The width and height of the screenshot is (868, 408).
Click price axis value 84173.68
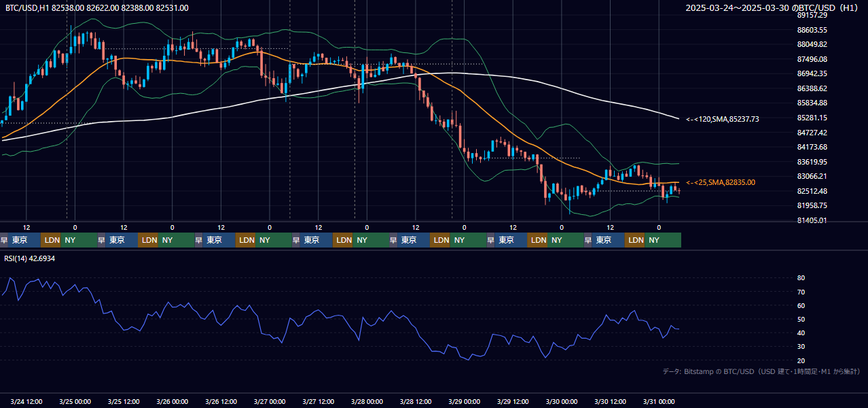[x=812, y=147]
